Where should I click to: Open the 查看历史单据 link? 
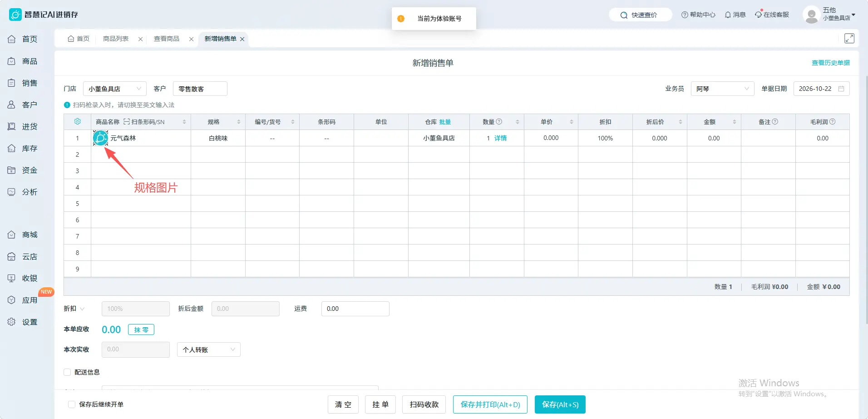coord(831,63)
